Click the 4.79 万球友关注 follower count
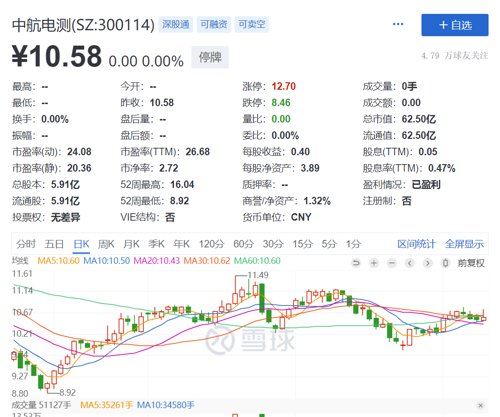Viewport: 500px width, 417px height. pos(455,56)
